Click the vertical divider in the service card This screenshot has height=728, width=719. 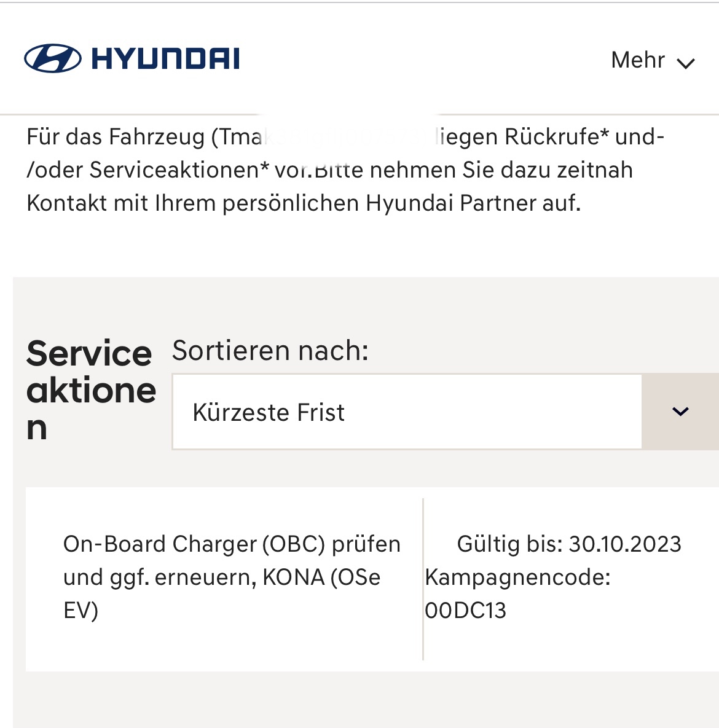(423, 579)
